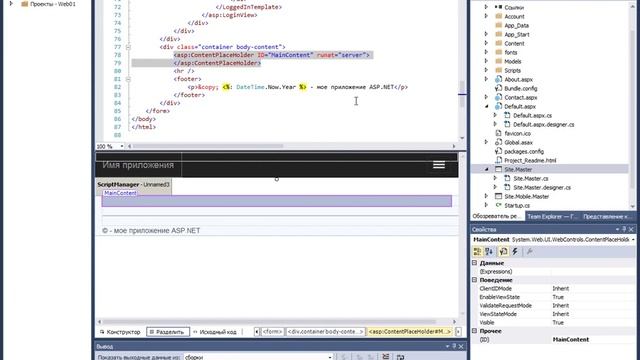
Task: Open the Представление классов tab
Action: 607,216
